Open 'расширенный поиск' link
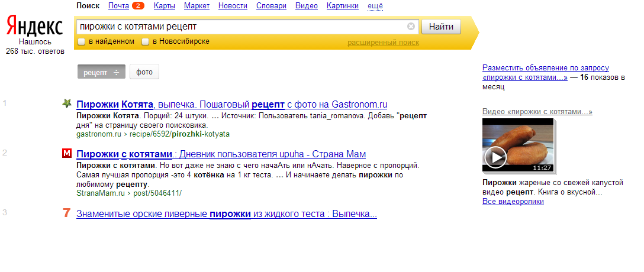 point(383,43)
